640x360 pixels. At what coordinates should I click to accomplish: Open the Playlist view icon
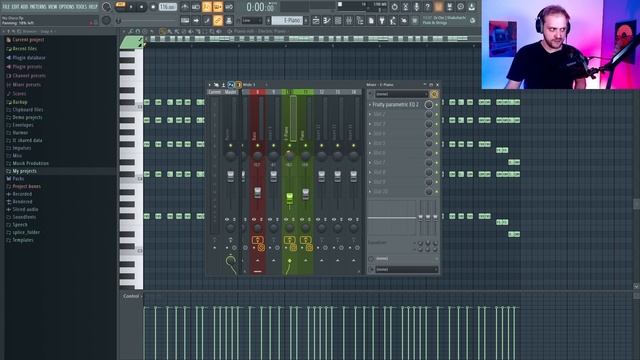(316, 20)
